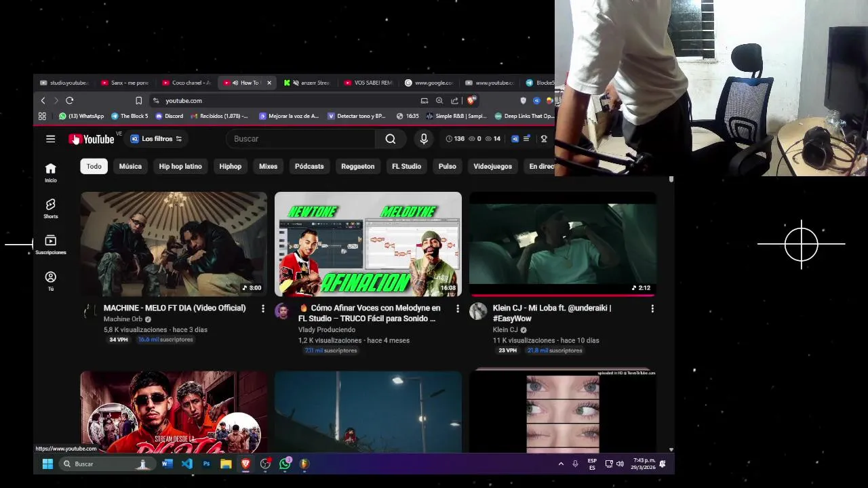The height and width of the screenshot is (488, 868).
Task: Open Vlady Produciendo channel avatar
Action: (283, 311)
